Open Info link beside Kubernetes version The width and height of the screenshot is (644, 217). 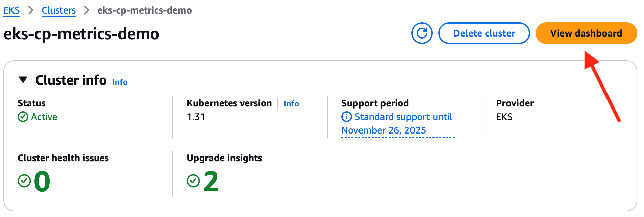[291, 103]
